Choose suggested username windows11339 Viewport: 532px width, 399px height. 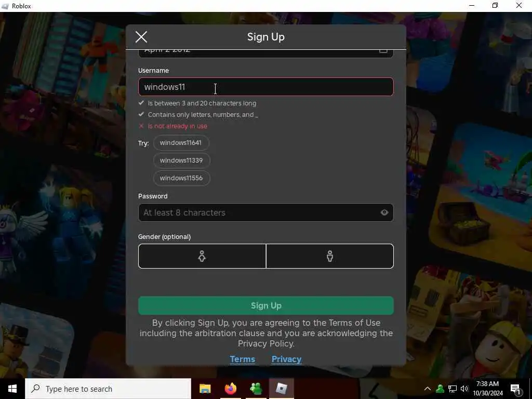(181, 161)
